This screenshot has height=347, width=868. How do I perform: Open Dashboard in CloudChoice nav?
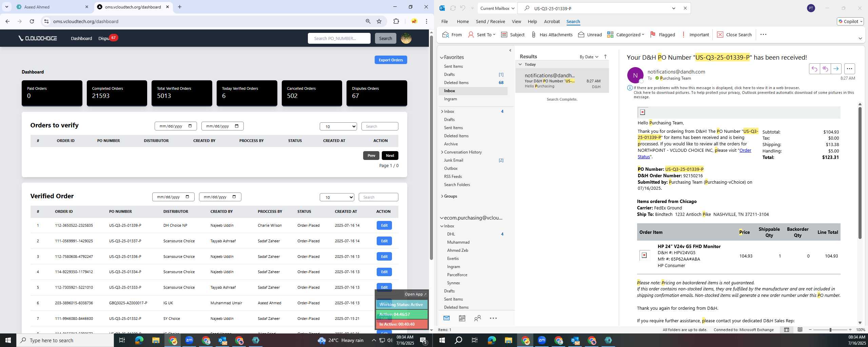click(81, 38)
